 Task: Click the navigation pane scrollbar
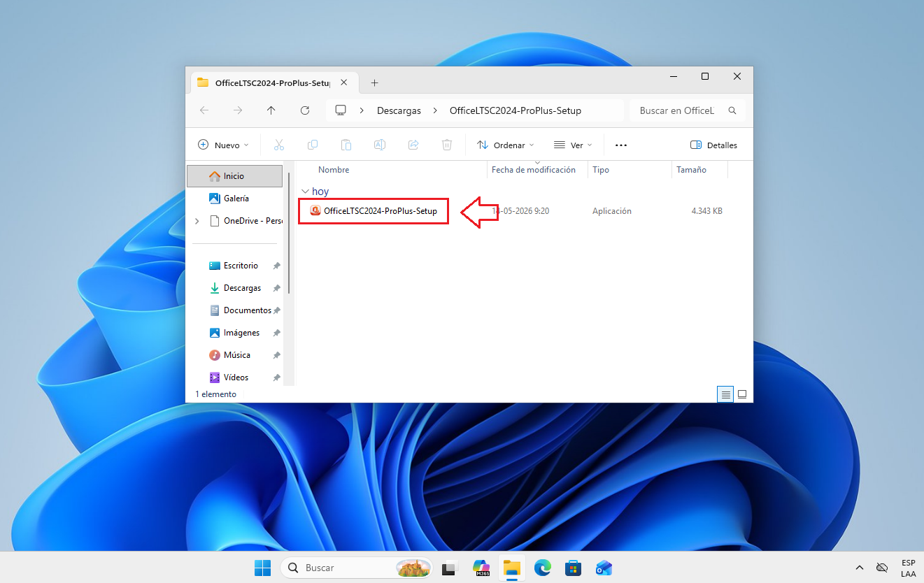[289, 233]
